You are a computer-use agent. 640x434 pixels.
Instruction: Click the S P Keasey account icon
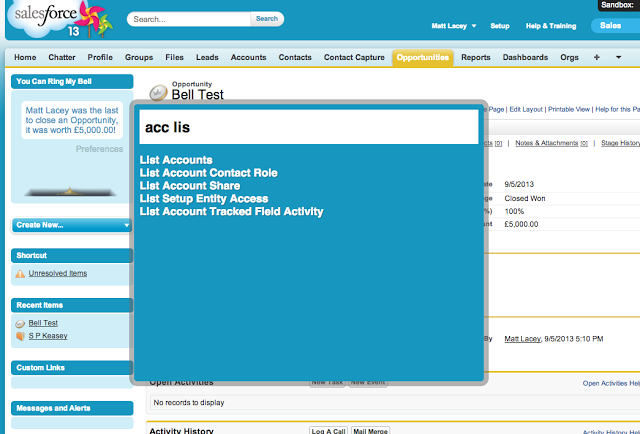tap(20, 336)
